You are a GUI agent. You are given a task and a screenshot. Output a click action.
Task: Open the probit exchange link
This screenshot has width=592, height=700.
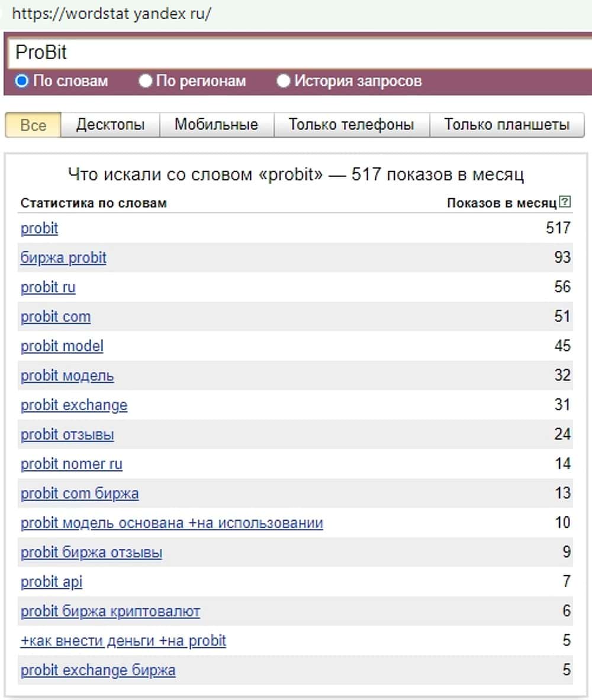point(74,405)
